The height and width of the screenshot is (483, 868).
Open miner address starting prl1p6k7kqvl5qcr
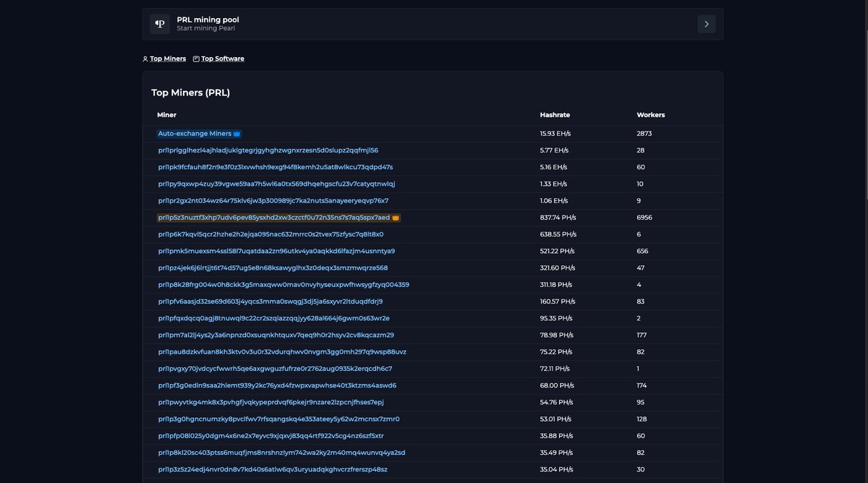[271, 234]
